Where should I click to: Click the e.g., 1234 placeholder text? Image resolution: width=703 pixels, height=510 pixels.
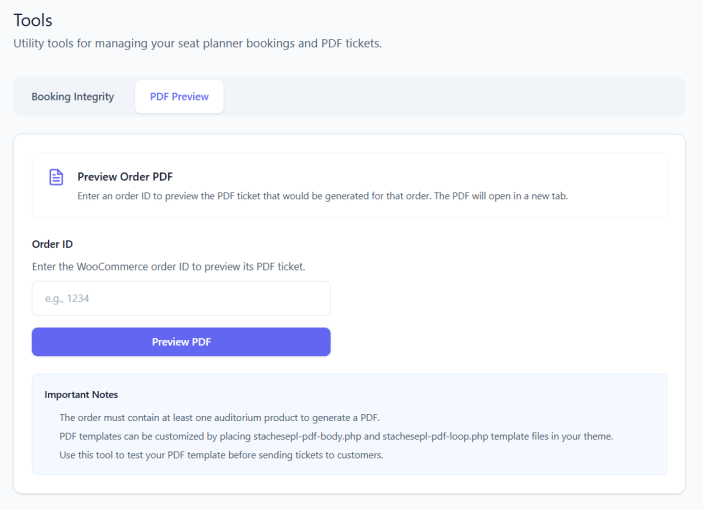click(68, 298)
